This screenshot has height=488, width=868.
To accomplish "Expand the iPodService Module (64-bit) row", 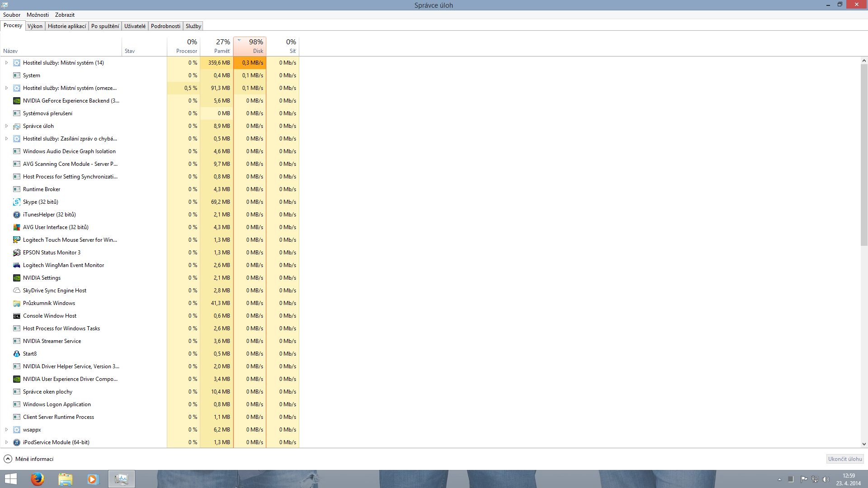I will (x=6, y=442).
